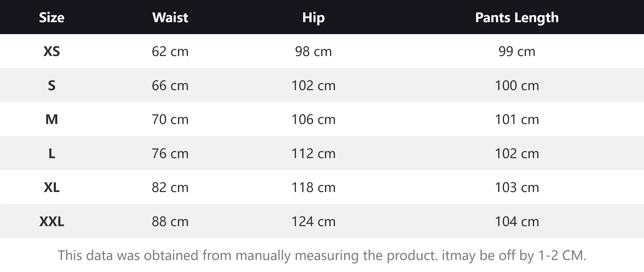Select the L size row label
The height and width of the screenshot is (272, 644).
(52, 153)
